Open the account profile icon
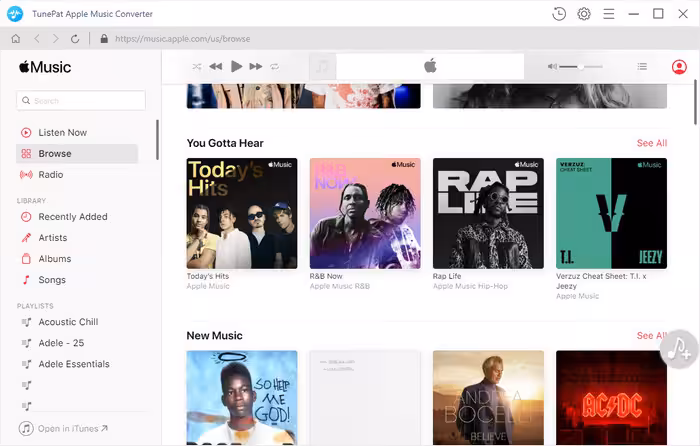This screenshot has width=700, height=446. click(679, 67)
